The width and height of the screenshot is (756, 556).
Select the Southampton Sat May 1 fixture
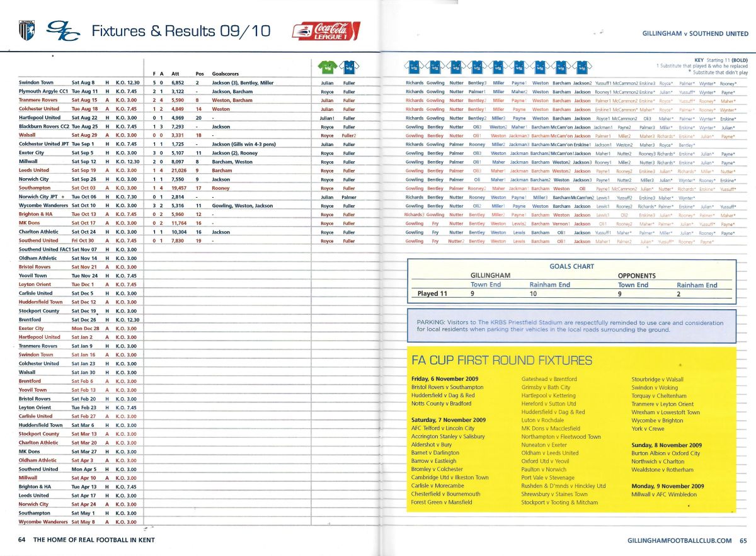(x=79, y=513)
